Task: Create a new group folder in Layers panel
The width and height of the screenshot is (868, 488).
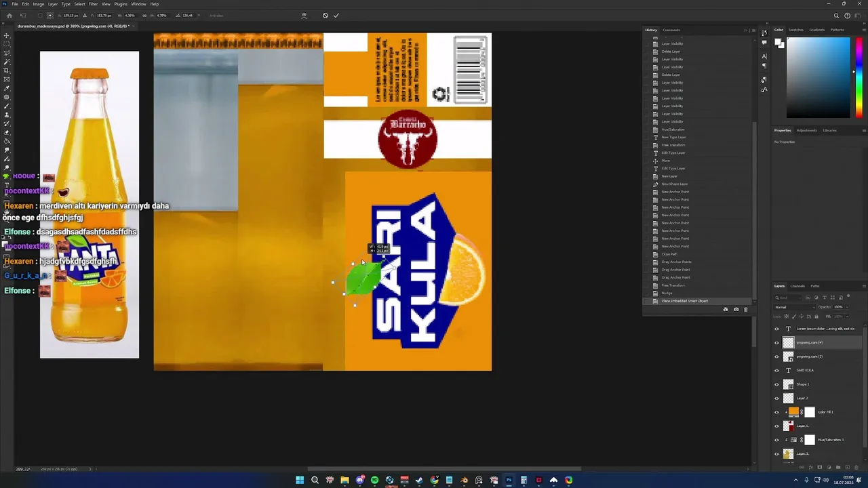Action: pyautogui.click(x=837, y=467)
